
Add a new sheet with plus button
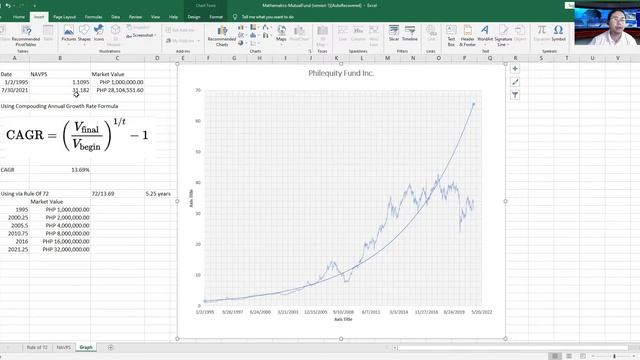click(110, 347)
